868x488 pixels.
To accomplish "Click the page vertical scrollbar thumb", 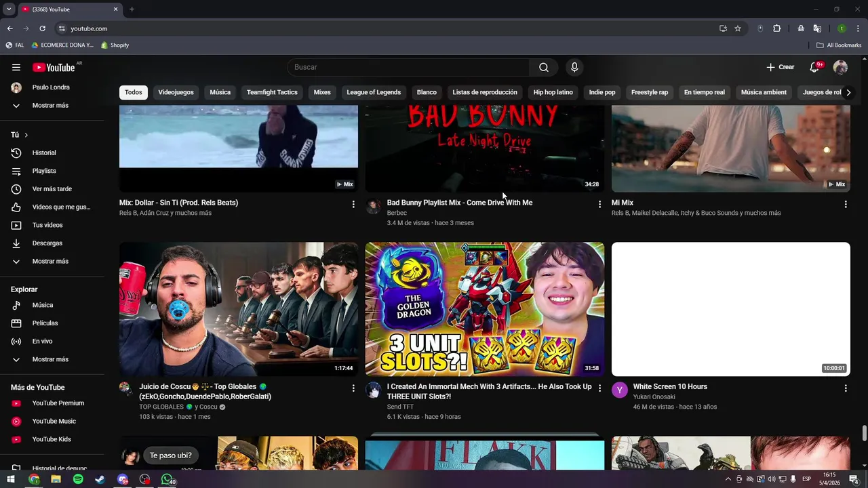I will pos(864,432).
